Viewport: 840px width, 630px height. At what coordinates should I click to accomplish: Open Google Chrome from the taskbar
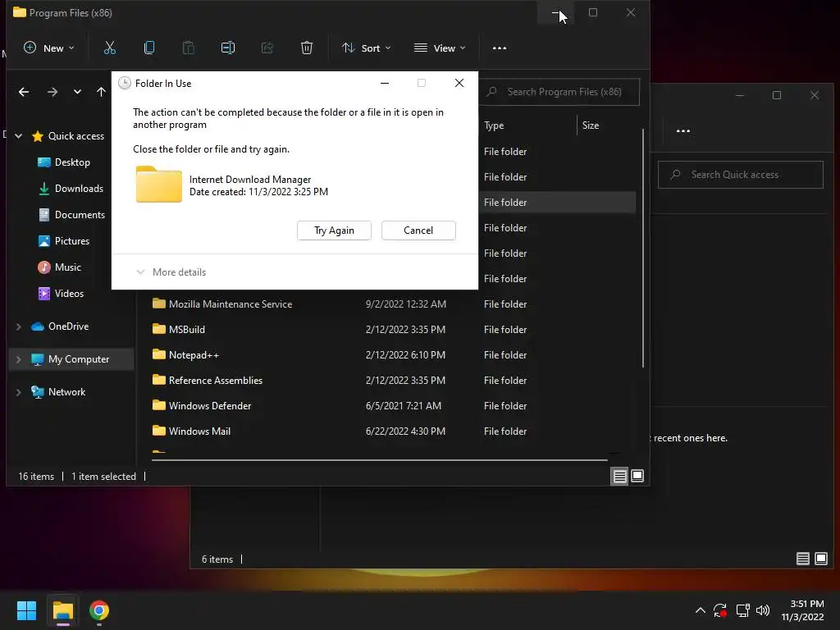pyautogui.click(x=99, y=610)
